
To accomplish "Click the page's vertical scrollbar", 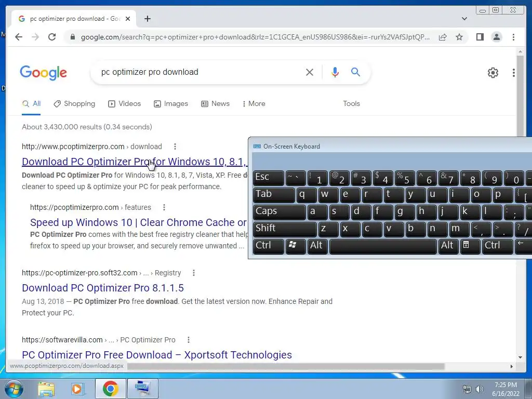I will (520, 95).
